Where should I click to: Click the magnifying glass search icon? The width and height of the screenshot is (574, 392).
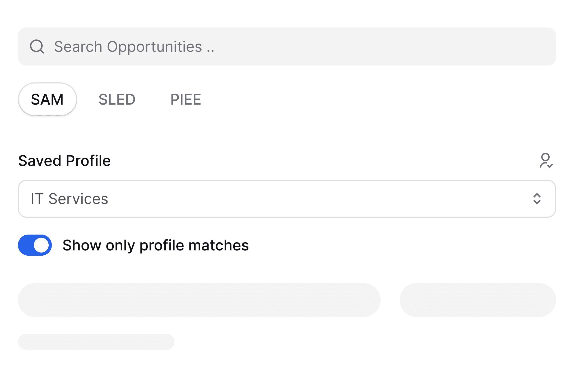pyautogui.click(x=37, y=47)
